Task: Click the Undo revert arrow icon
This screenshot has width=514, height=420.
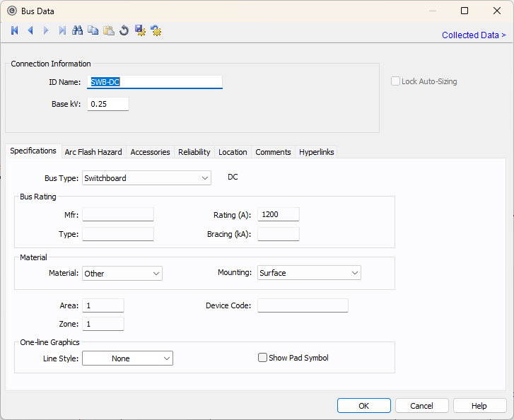Action: pyautogui.click(x=124, y=30)
